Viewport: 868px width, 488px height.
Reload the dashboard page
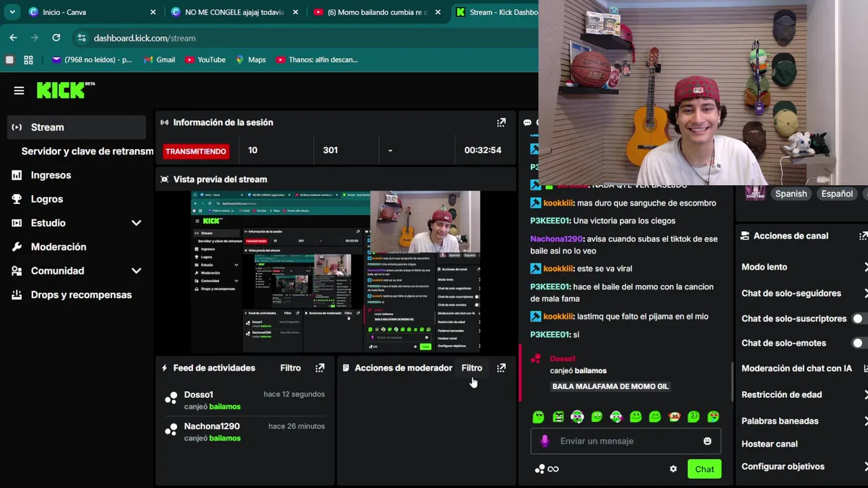[x=56, y=38]
